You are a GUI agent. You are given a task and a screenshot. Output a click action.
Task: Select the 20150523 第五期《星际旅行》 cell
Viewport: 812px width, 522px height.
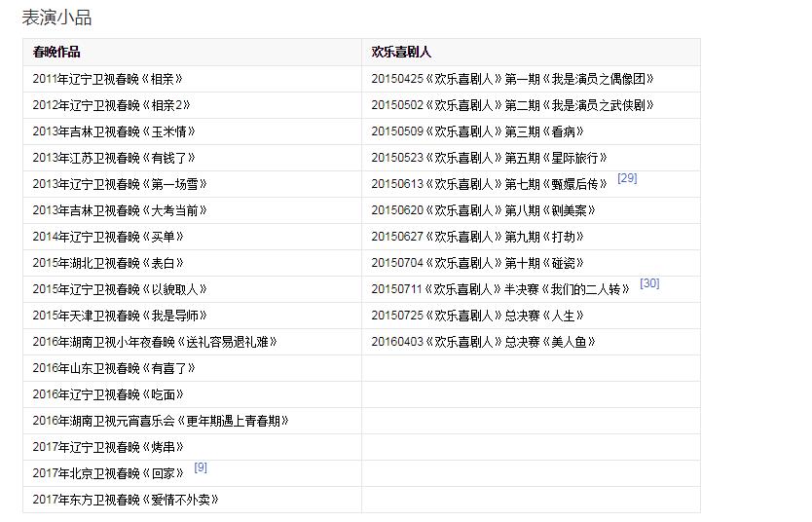489,158
